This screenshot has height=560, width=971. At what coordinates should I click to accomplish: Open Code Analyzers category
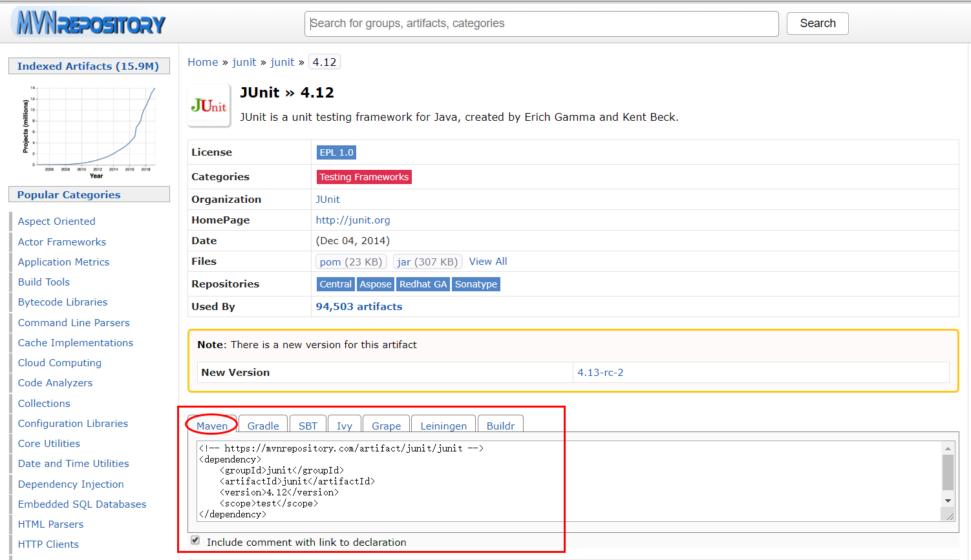click(56, 383)
